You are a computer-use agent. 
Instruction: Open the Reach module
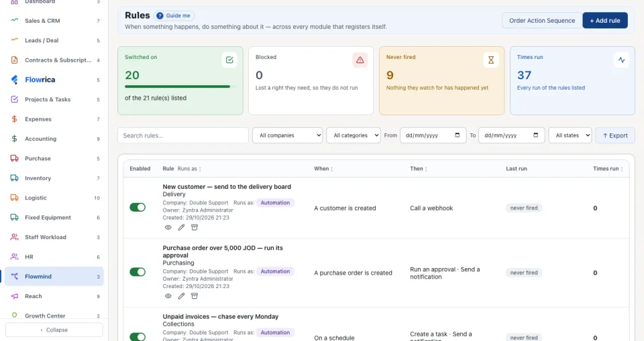(x=54, y=296)
